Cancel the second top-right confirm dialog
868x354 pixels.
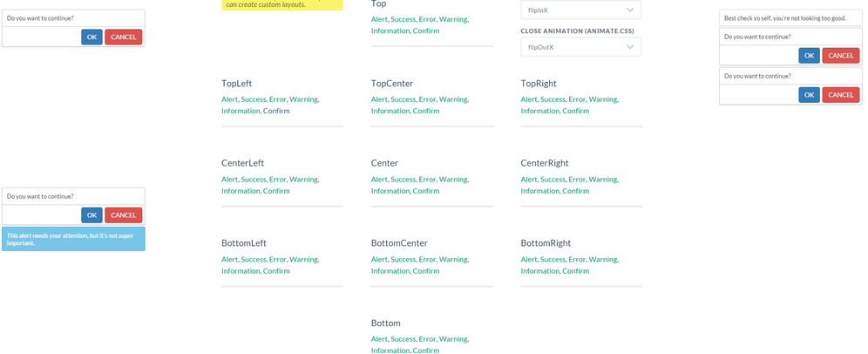(841, 95)
